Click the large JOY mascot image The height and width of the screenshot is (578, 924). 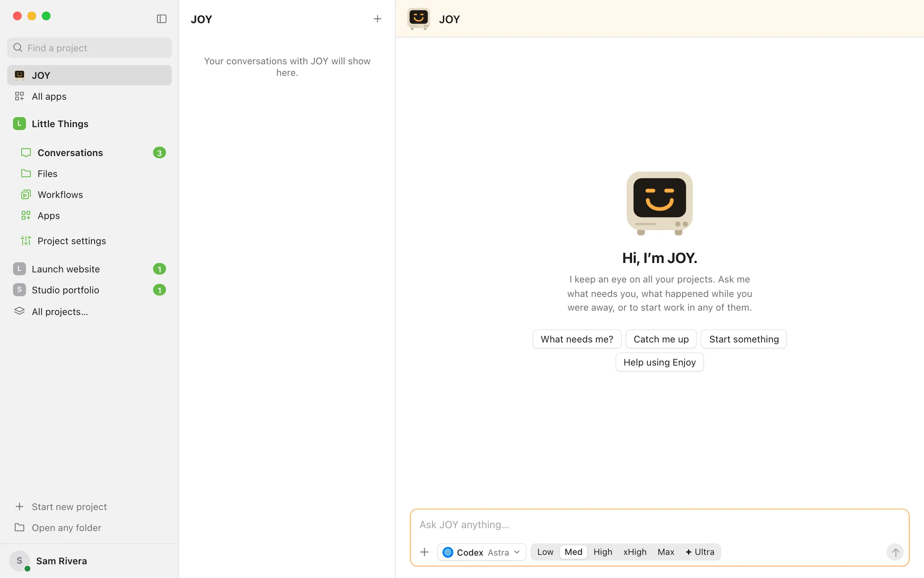pyautogui.click(x=659, y=203)
